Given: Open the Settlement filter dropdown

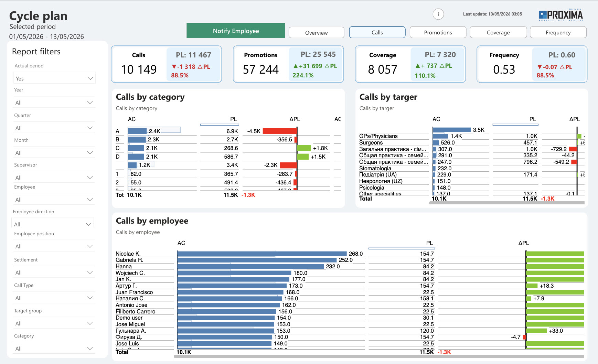Looking at the screenshot, I should (x=54, y=272).
